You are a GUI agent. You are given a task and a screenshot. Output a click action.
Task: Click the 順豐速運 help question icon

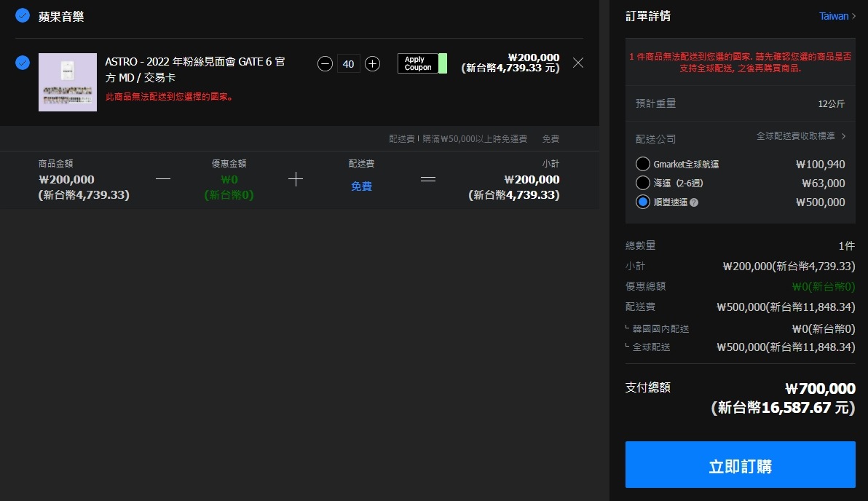pyautogui.click(x=694, y=202)
